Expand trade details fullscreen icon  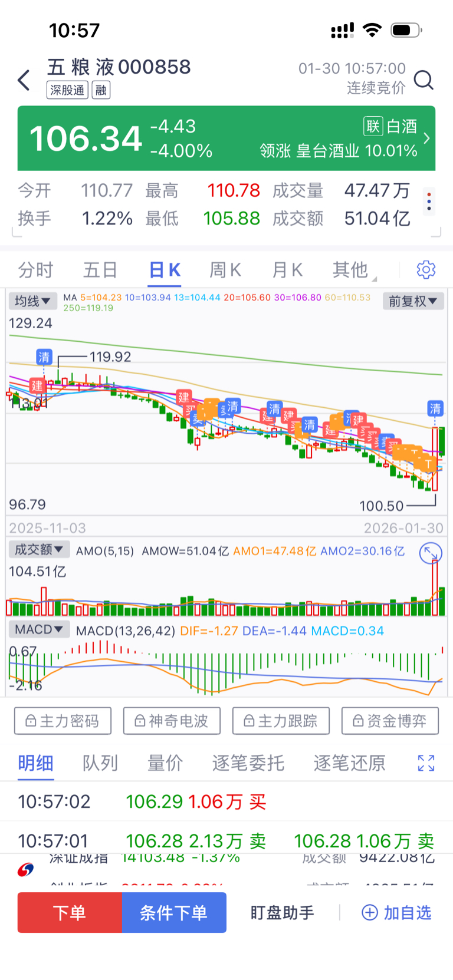point(426,763)
